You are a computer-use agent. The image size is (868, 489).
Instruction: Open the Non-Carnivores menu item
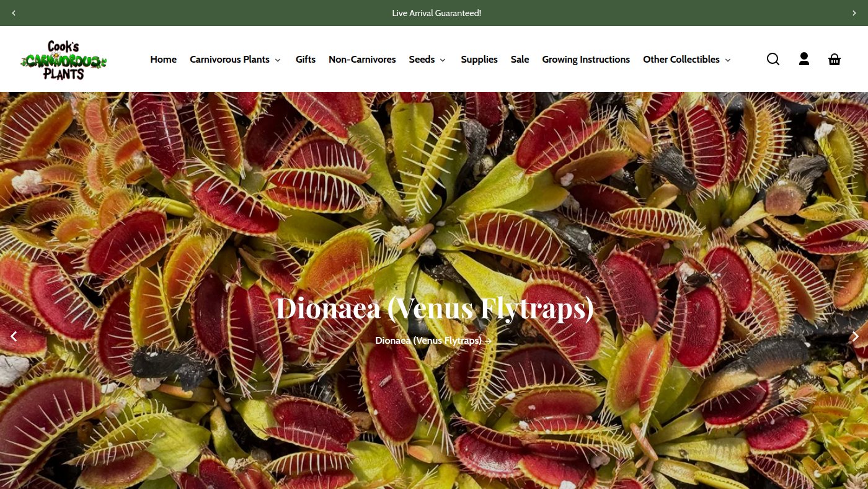click(362, 60)
